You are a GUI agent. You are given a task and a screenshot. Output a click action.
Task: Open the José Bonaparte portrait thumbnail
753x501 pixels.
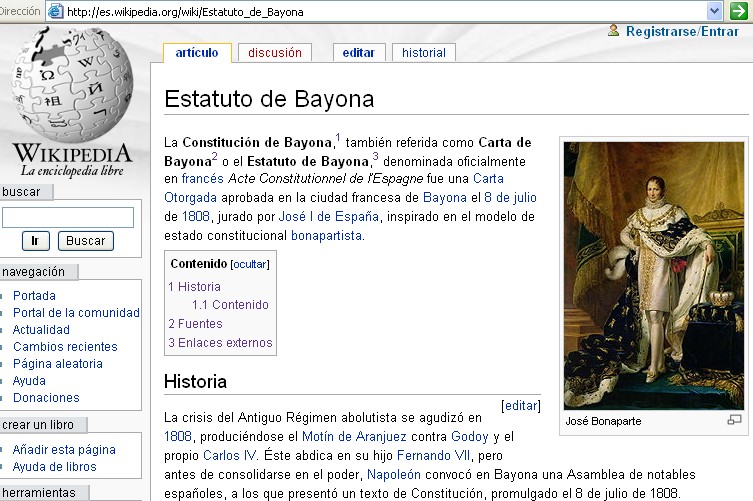[654, 275]
